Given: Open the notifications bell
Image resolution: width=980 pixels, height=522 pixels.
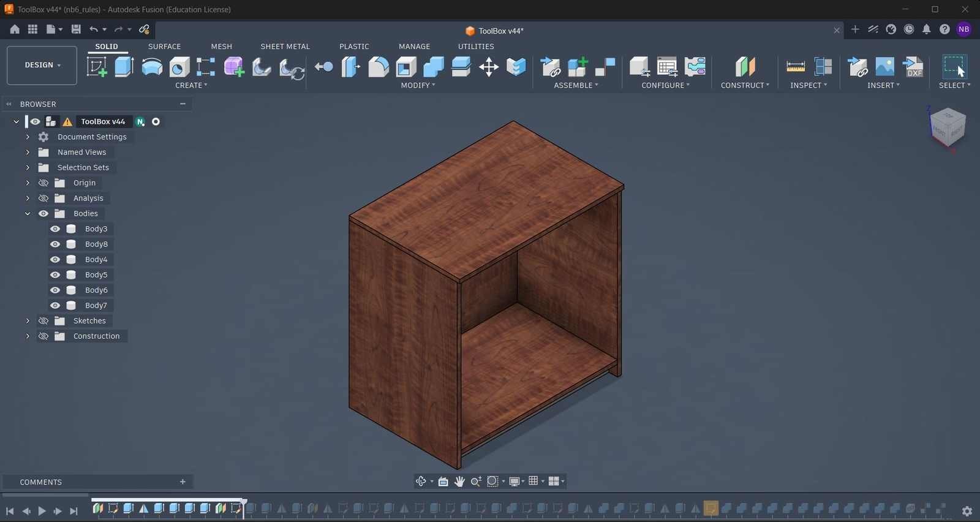Looking at the screenshot, I should tap(927, 29).
